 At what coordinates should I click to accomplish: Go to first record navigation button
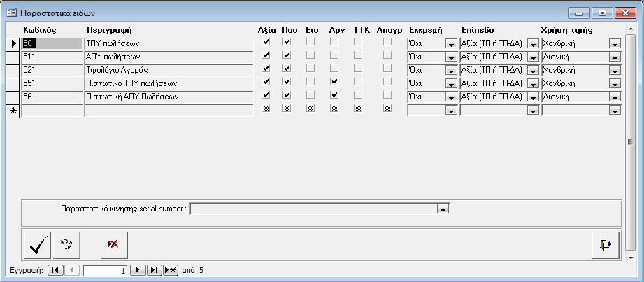(x=56, y=270)
